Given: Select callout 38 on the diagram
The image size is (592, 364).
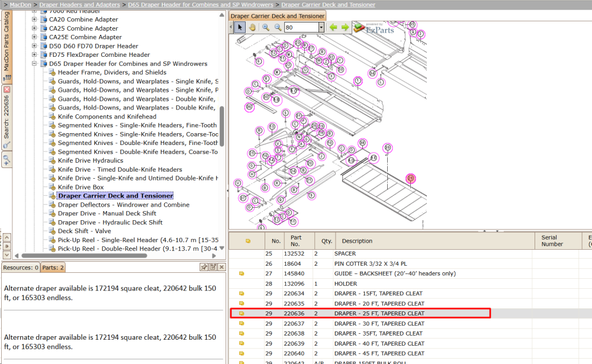Looking at the screenshot, I should pos(362,143).
